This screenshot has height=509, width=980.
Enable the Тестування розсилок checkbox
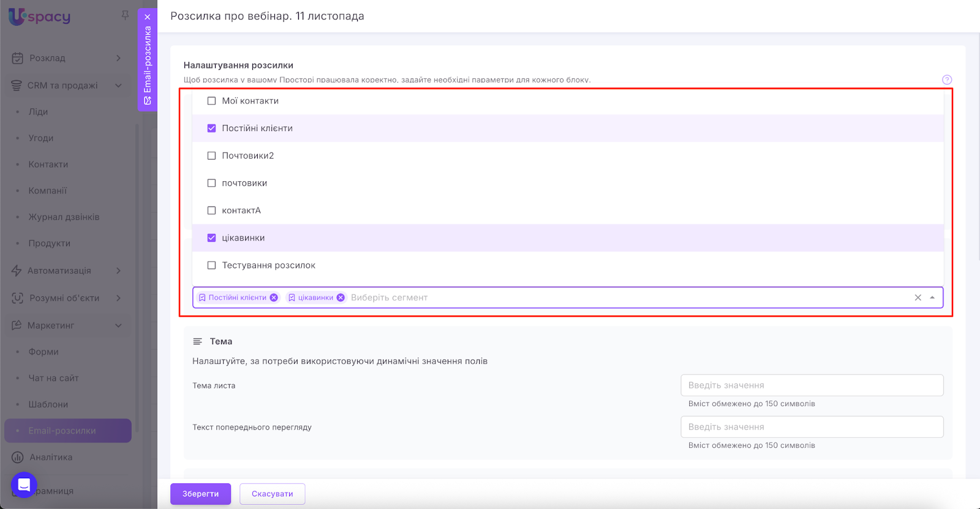pyautogui.click(x=212, y=265)
